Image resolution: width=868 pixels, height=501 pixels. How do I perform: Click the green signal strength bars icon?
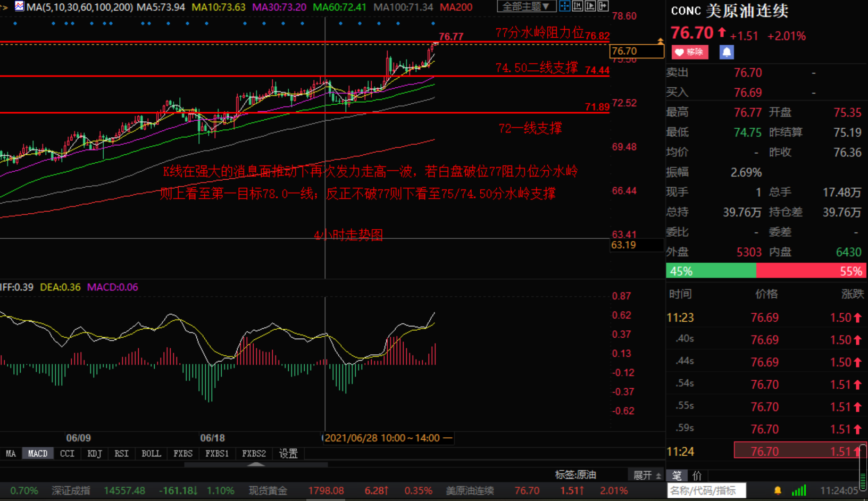click(799, 490)
